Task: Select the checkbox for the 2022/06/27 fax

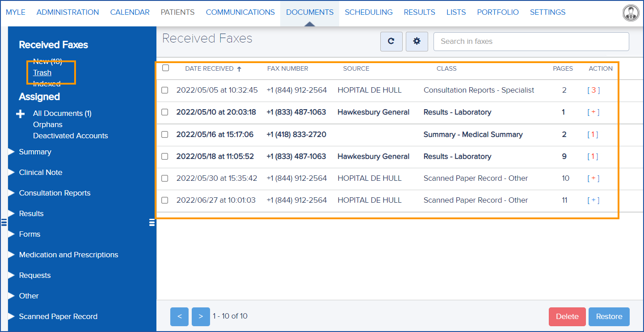Action: tap(164, 200)
